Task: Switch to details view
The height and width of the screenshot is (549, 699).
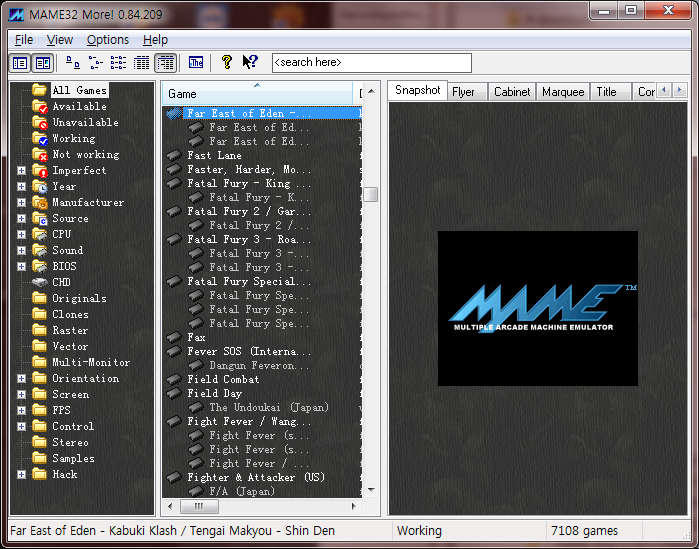Action: pos(142,63)
